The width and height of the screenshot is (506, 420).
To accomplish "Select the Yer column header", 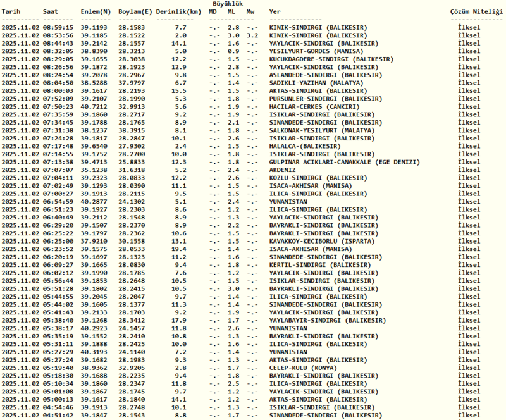I will click(x=275, y=12).
